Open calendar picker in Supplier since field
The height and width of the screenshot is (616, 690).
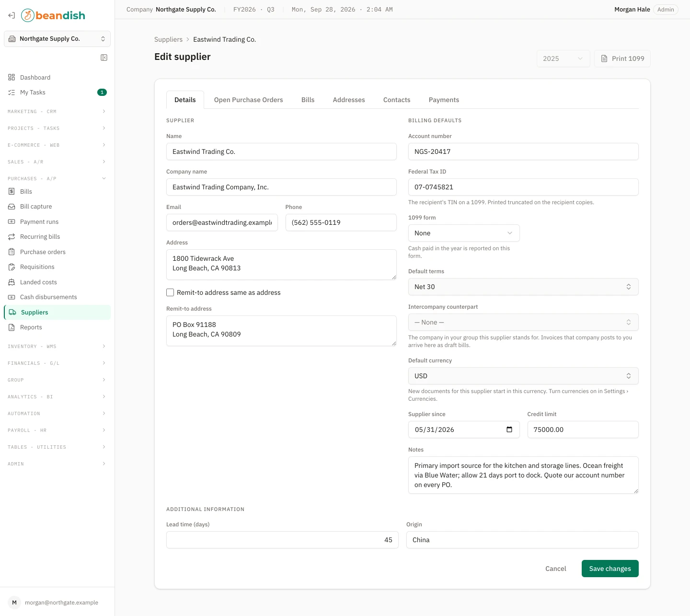click(509, 430)
